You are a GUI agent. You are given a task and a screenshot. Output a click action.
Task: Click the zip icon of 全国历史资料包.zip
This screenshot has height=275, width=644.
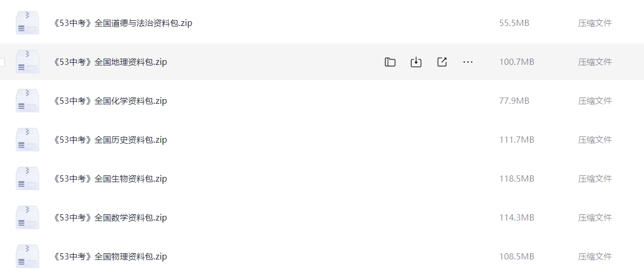click(27, 140)
